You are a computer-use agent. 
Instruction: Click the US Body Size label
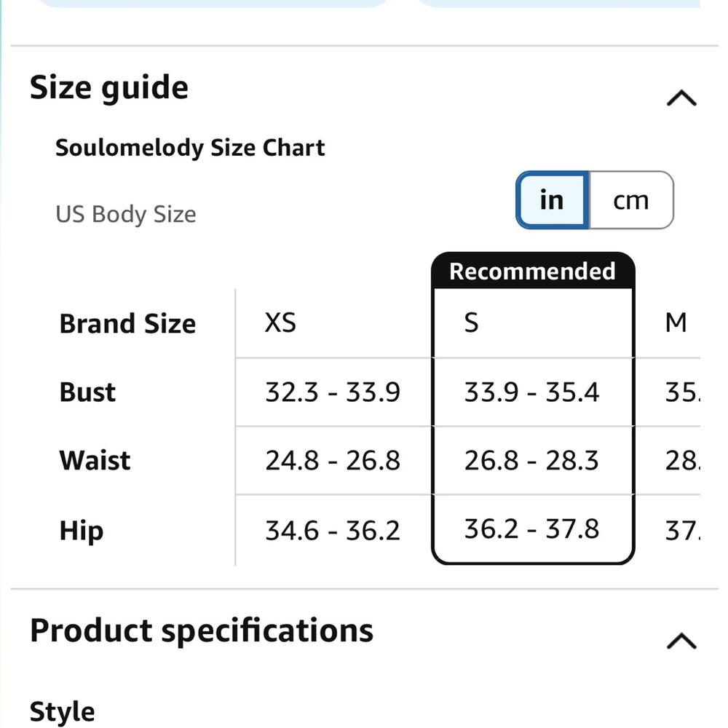[126, 215]
